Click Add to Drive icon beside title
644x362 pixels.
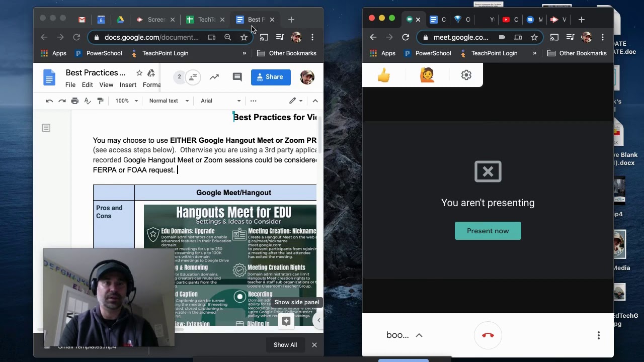(151, 73)
